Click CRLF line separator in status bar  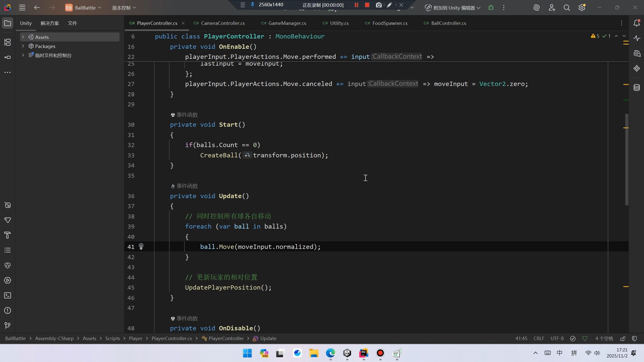click(x=539, y=338)
